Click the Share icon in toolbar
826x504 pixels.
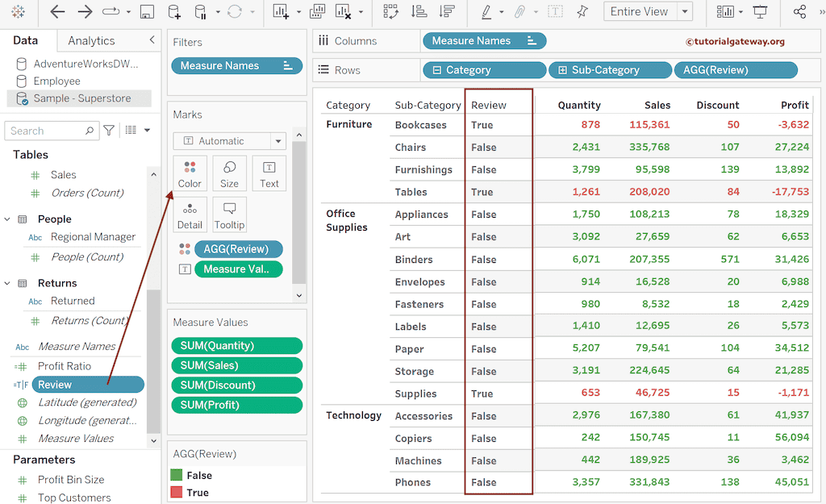799,12
